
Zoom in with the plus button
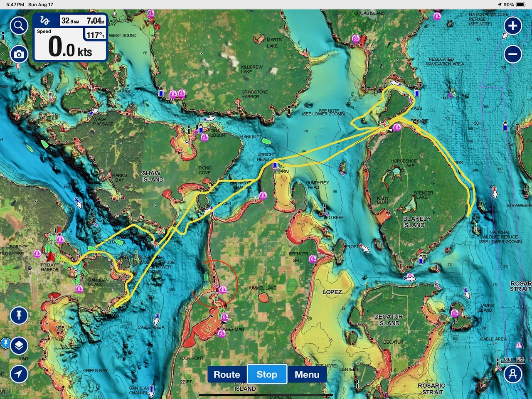click(512, 26)
